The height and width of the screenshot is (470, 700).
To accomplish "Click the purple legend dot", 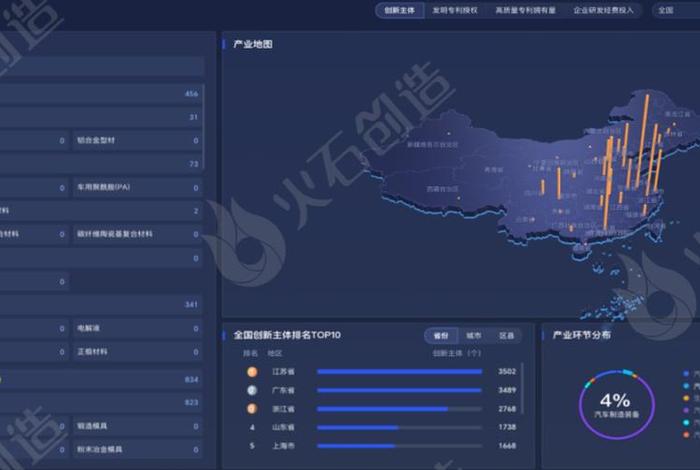I will point(686,410).
